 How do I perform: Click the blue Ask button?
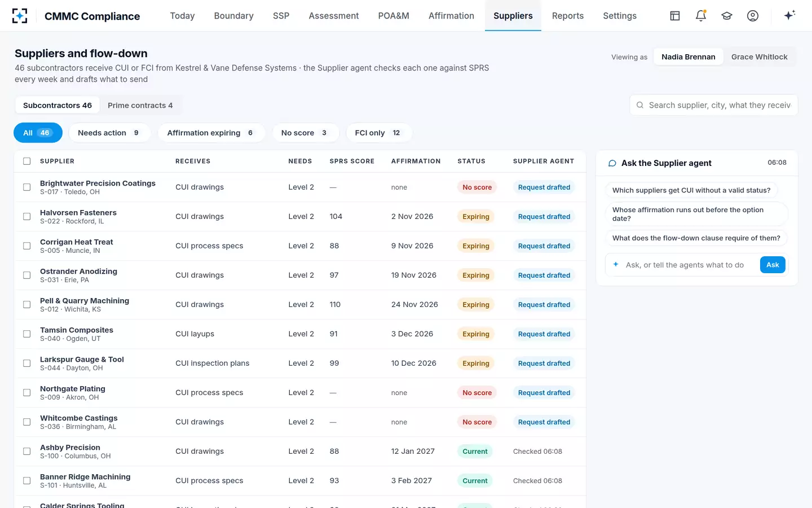(773, 265)
